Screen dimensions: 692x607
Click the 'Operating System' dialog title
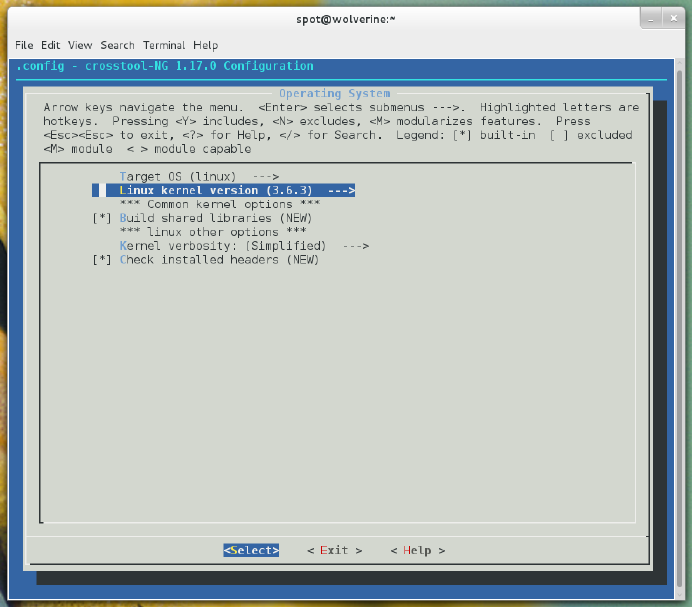pos(335,94)
